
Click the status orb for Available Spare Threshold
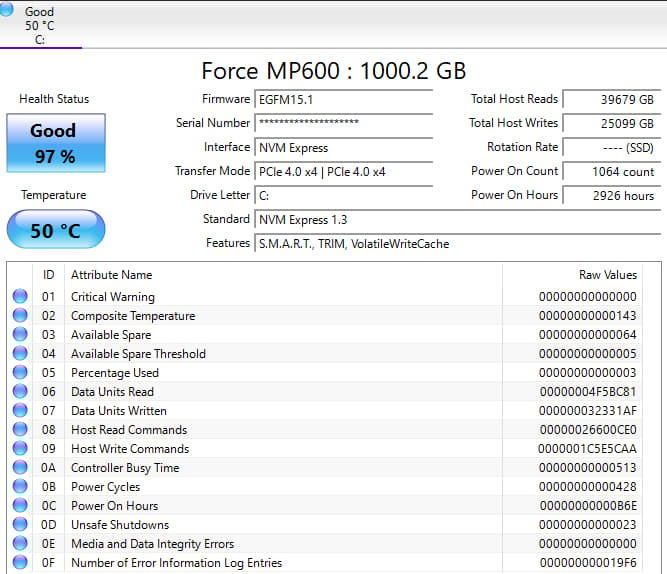click(x=20, y=353)
